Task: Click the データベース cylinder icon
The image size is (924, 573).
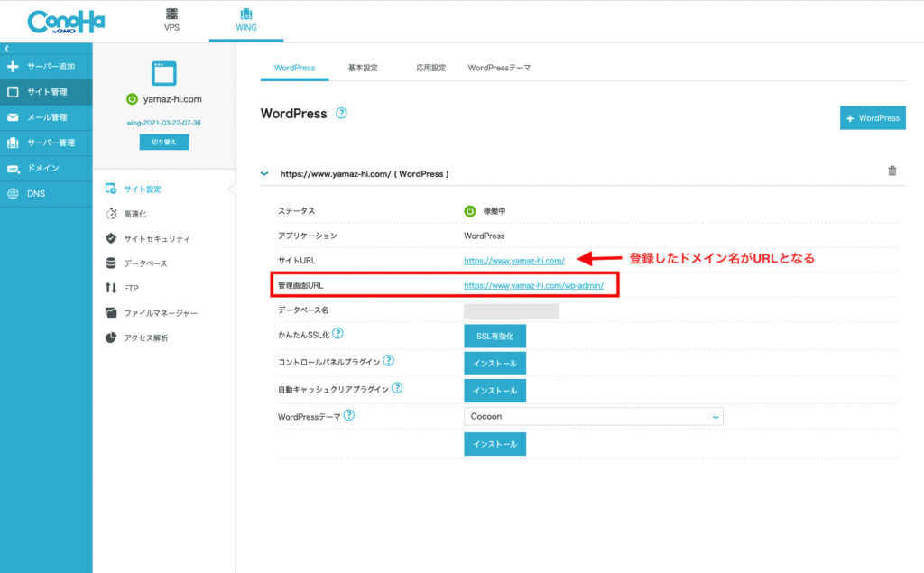Action: click(x=111, y=263)
